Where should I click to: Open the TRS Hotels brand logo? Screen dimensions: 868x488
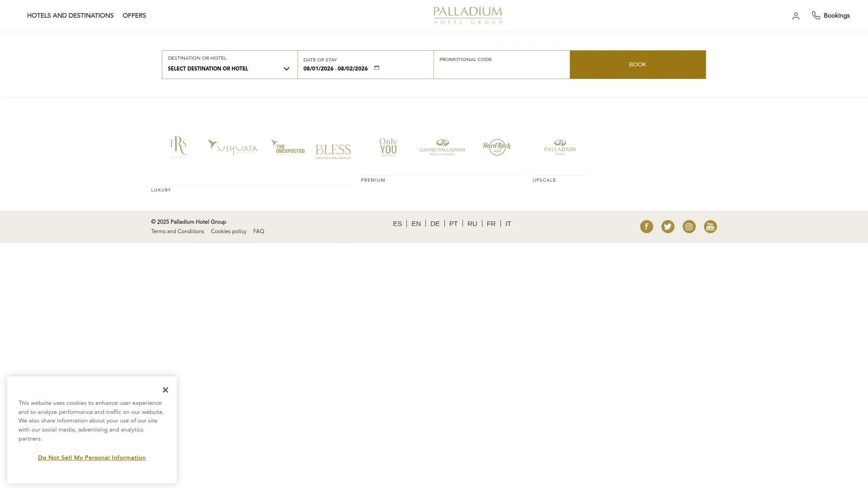point(178,147)
